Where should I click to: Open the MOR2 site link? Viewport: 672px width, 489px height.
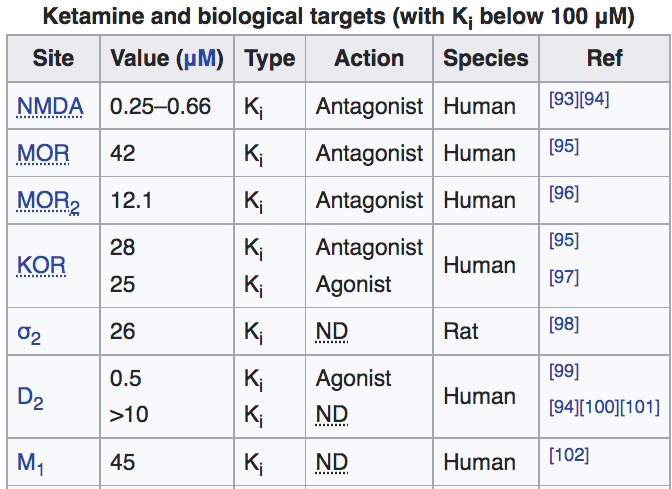[48, 201]
